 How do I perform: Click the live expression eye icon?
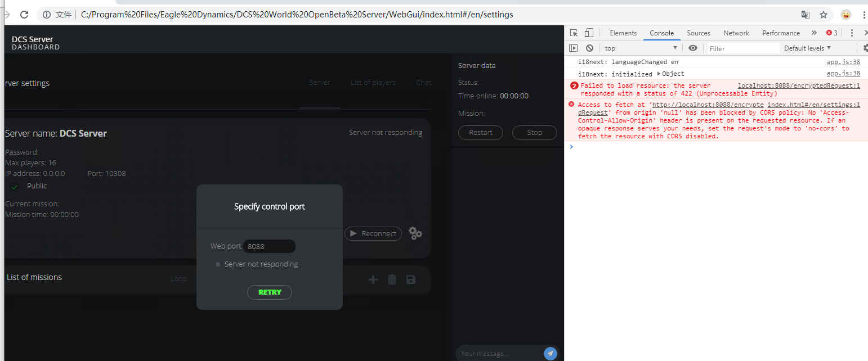pyautogui.click(x=693, y=48)
